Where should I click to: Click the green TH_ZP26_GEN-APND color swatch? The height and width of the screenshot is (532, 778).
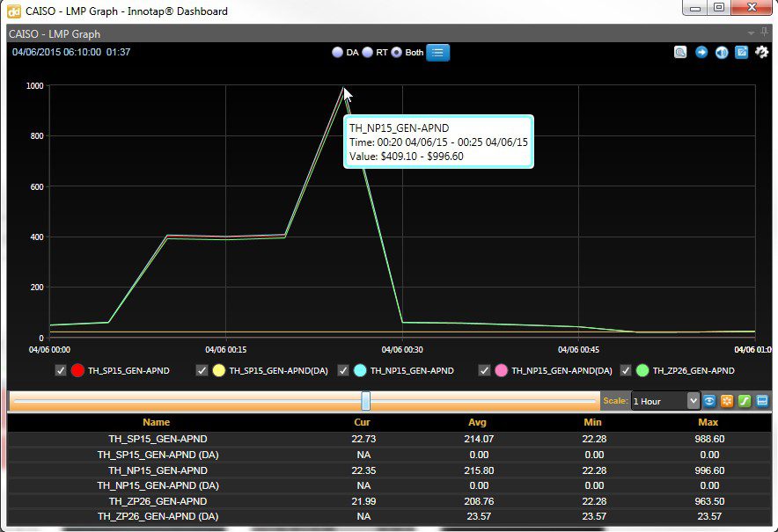pos(642,370)
